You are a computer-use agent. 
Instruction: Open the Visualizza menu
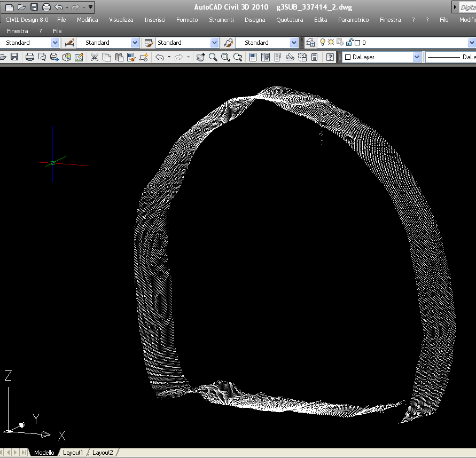coord(121,20)
